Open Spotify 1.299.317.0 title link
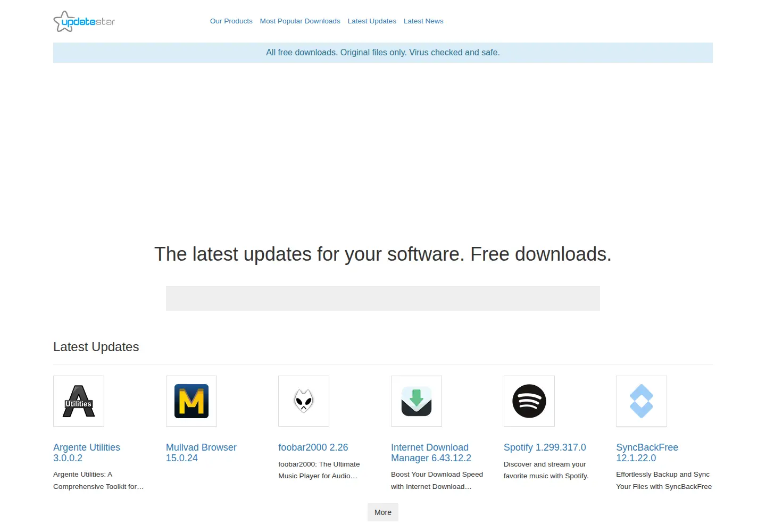Viewport: 766px width, 532px height. 545,447
